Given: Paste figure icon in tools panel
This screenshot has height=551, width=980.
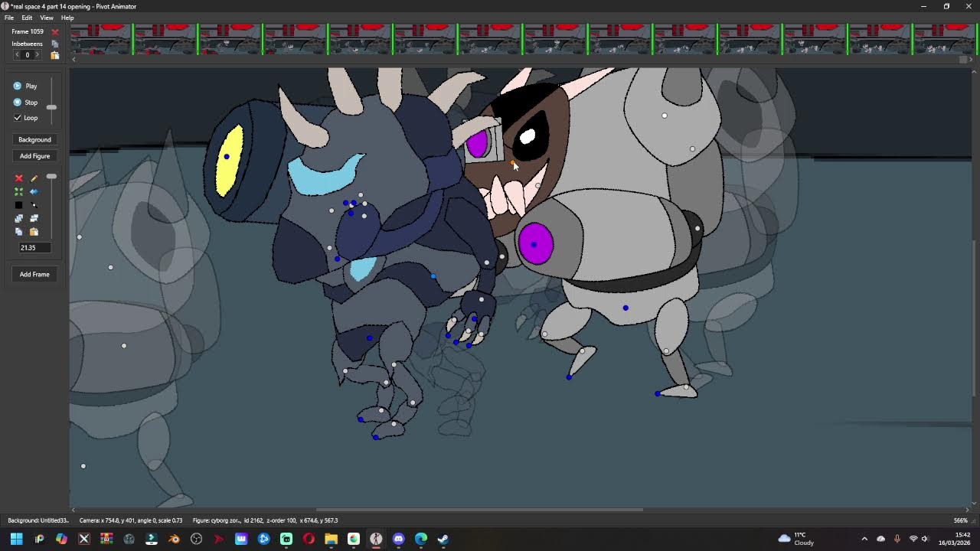Looking at the screenshot, I should point(34,232).
